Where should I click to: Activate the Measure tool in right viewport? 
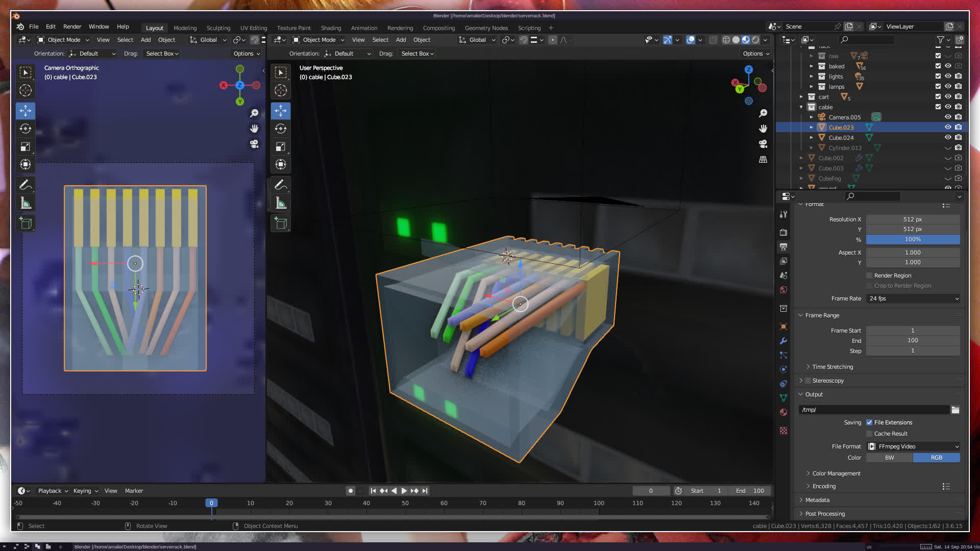click(x=281, y=204)
